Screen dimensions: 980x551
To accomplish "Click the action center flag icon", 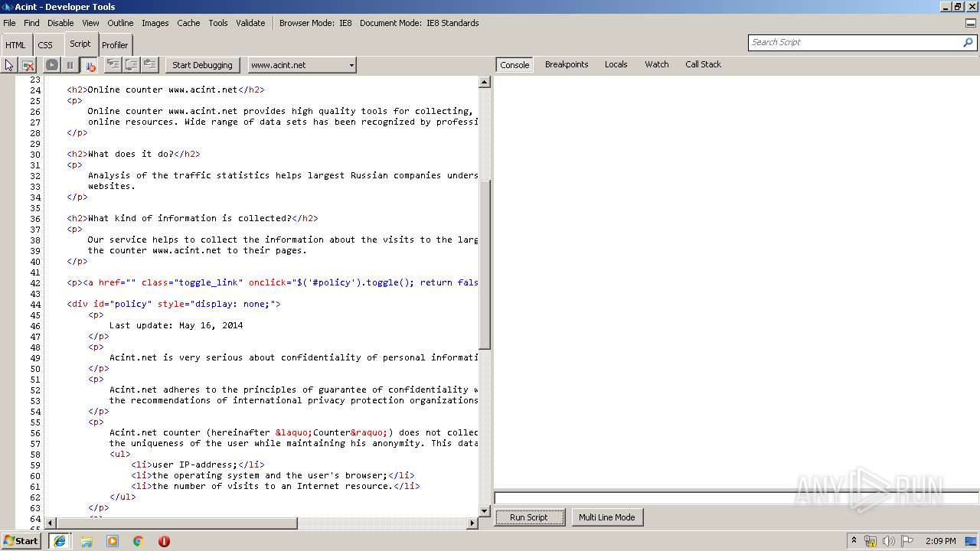I will pyautogui.click(x=907, y=541).
